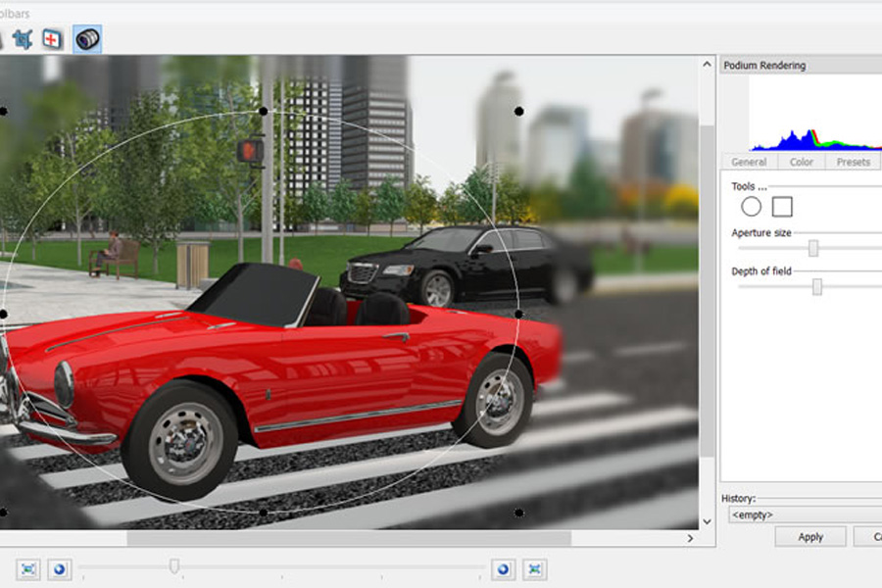Click the Depth of field slider handle
The image size is (882, 588).
816,286
